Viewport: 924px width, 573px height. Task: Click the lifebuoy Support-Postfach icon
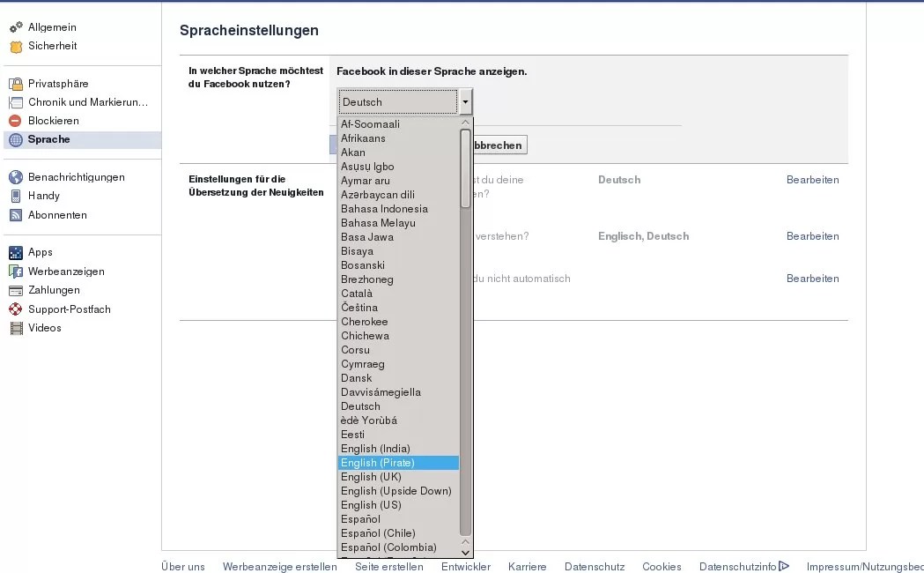(16, 309)
